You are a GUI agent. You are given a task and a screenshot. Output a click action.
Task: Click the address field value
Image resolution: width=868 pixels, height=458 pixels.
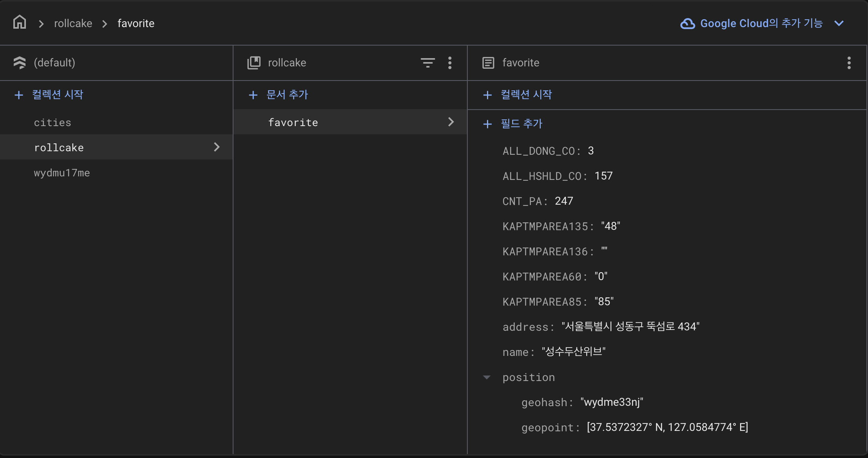tap(630, 327)
